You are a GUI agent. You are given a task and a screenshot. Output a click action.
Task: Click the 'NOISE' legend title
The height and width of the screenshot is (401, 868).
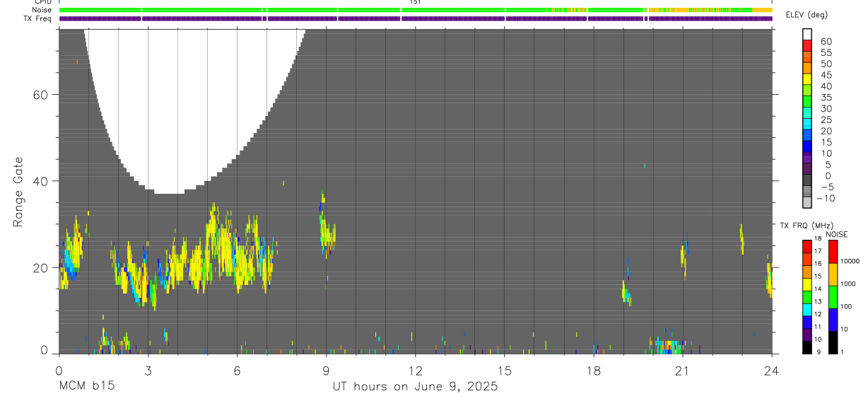(x=836, y=235)
